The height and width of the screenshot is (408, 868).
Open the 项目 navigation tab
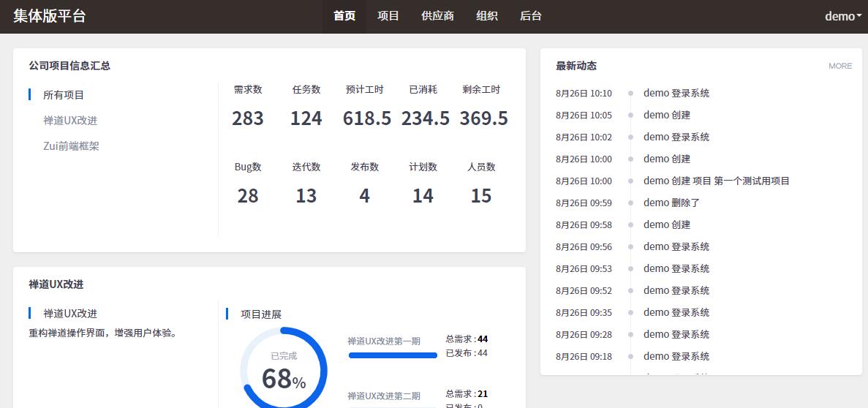pos(388,16)
